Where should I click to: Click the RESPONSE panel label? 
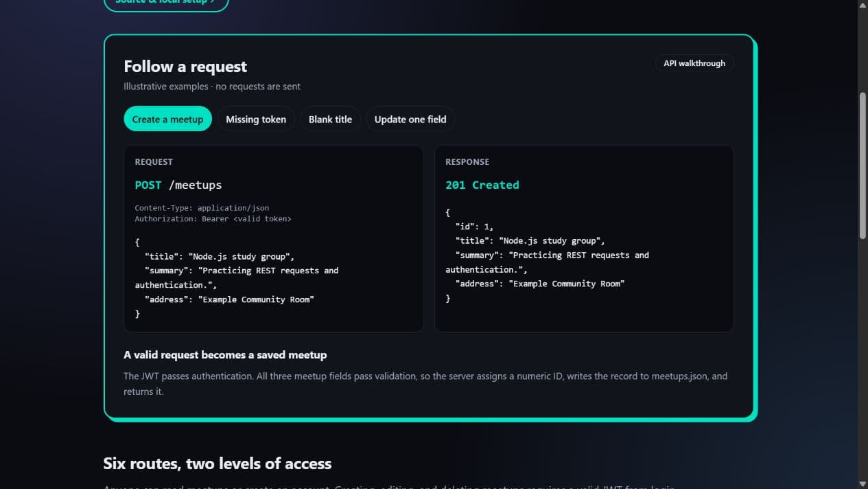[467, 162]
